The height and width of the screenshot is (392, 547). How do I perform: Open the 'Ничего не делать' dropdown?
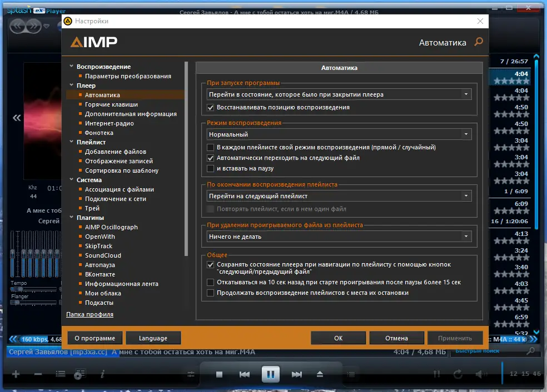tap(339, 237)
